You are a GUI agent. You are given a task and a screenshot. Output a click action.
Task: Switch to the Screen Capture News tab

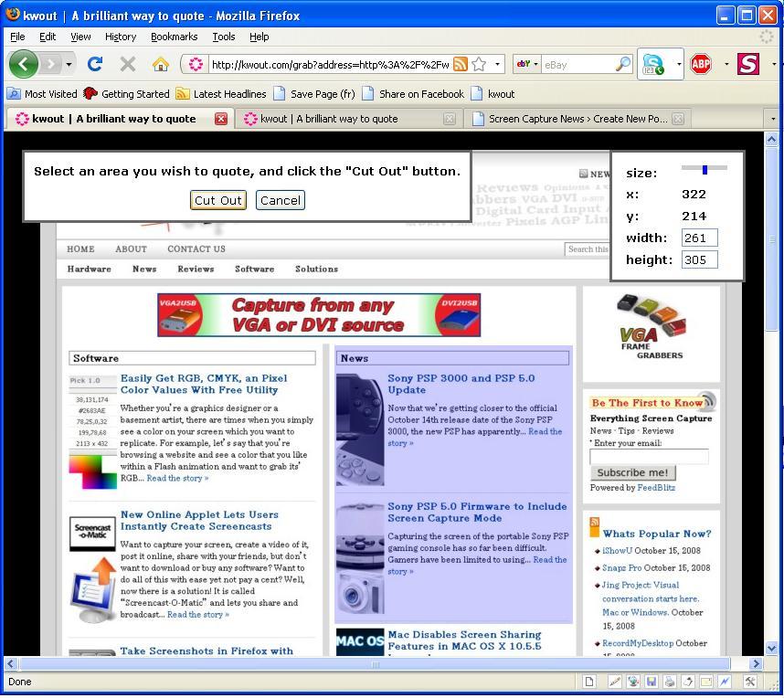[578, 119]
